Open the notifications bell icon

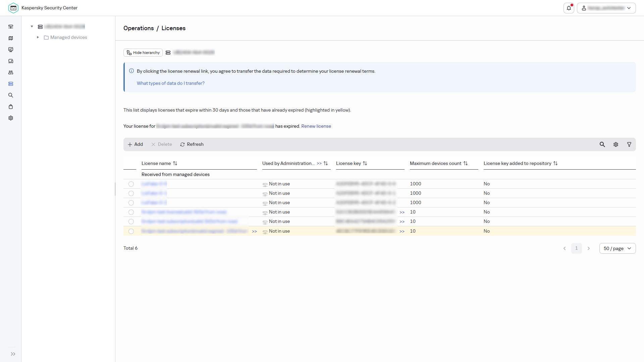[x=569, y=8]
